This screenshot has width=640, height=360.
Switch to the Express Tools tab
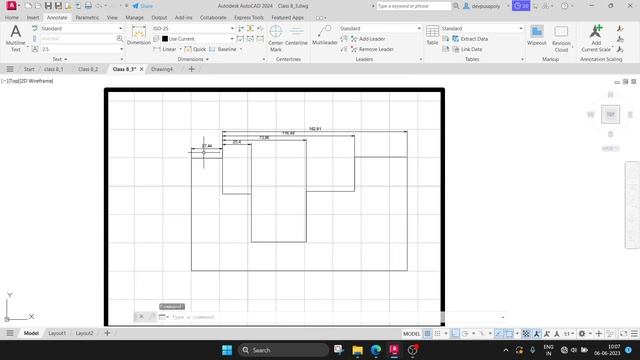[249, 18]
